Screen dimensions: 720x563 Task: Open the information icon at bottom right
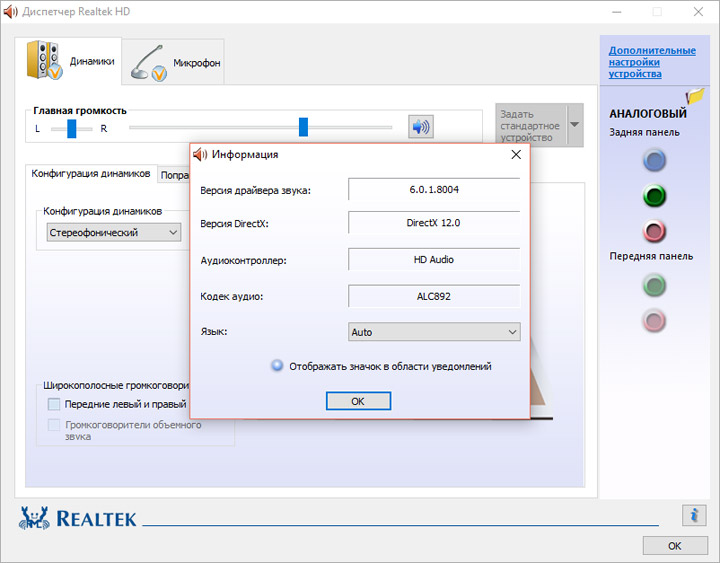tap(694, 515)
